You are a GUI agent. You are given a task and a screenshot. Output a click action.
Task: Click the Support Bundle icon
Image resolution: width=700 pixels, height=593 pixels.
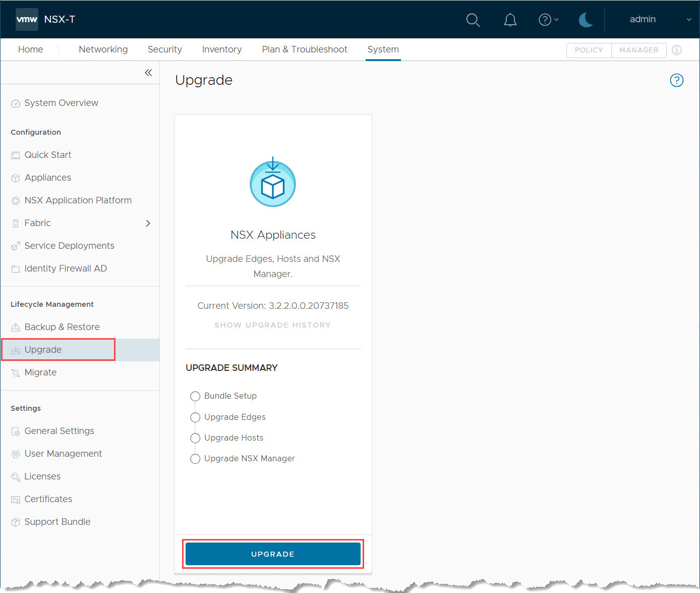(x=16, y=522)
